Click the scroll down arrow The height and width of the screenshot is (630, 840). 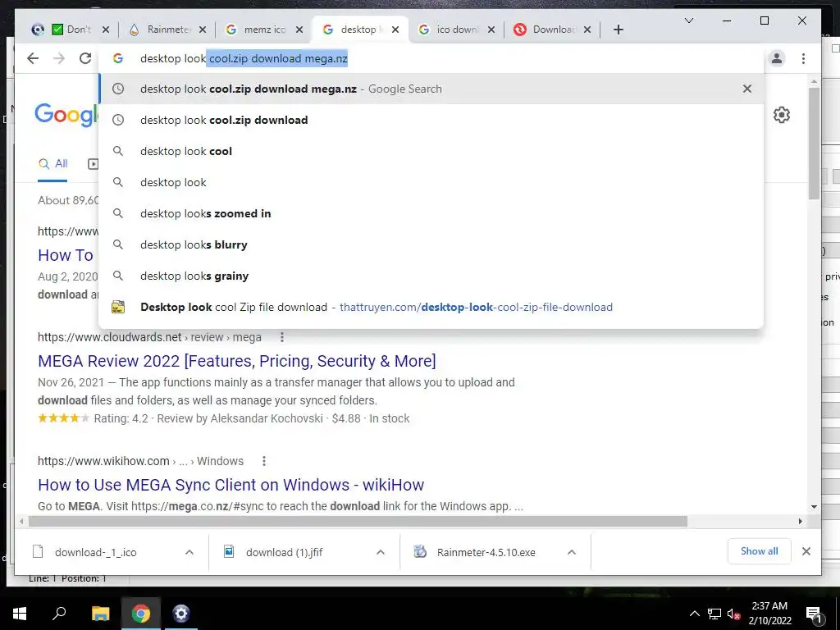click(815, 507)
